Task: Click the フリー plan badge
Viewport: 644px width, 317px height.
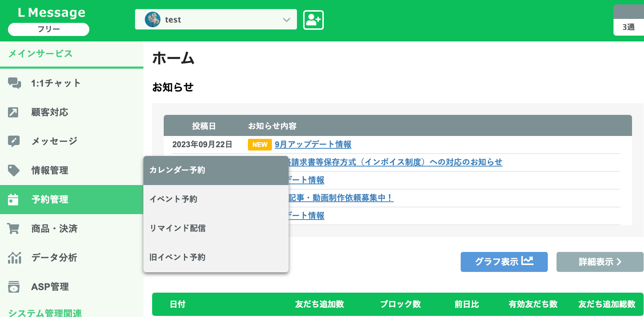Action: pyautogui.click(x=49, y=29)
